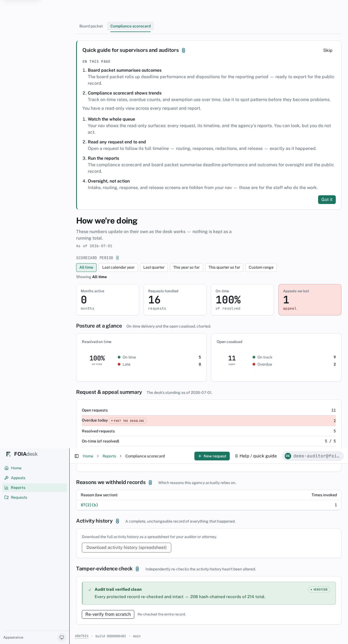
Task: Select This quarter so far period
Action: (224, 268)
